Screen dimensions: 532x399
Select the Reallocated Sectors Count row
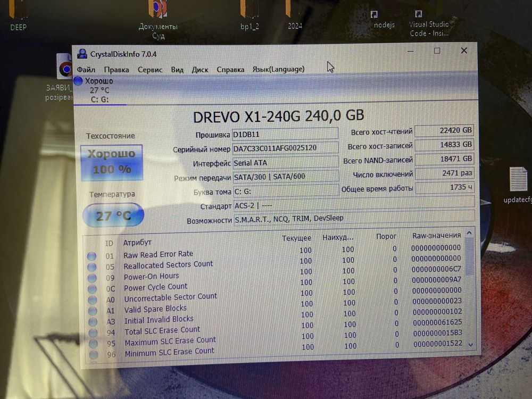tap(275, 262)
